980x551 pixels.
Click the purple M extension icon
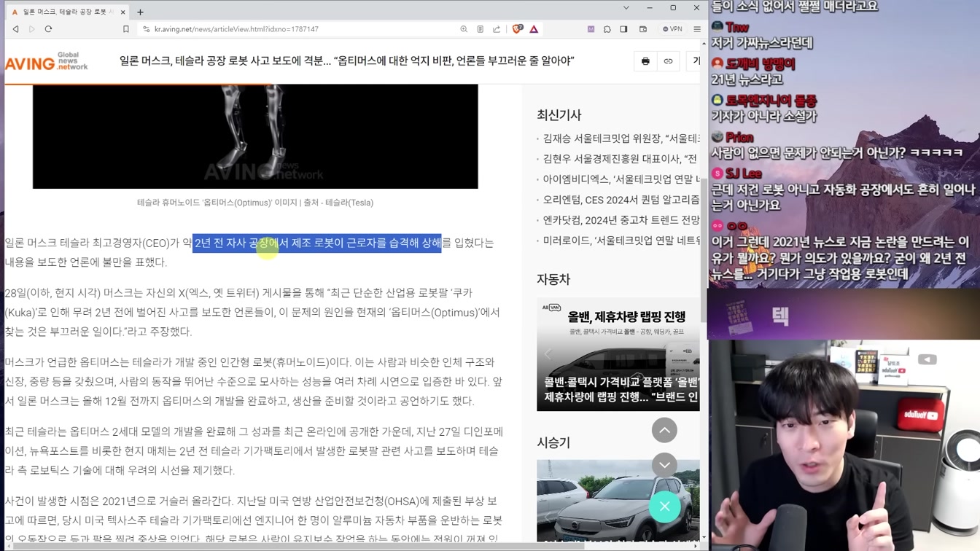click(x=591, y=29)
